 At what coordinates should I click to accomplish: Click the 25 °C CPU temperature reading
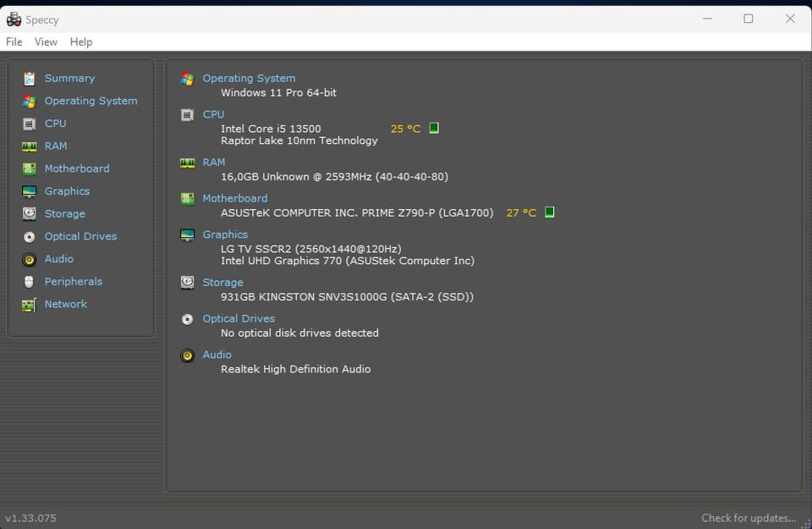pyautogui.click(x=405, y=129)
